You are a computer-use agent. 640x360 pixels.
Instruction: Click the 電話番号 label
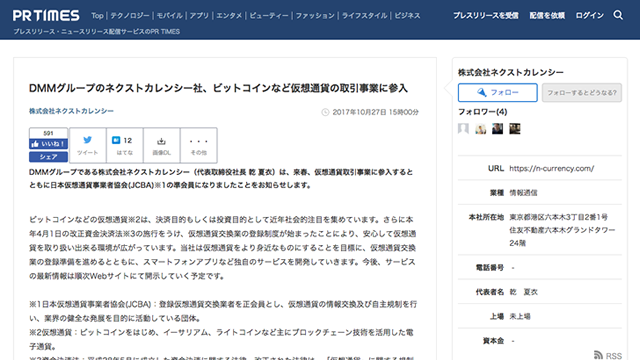click(489, 267)
